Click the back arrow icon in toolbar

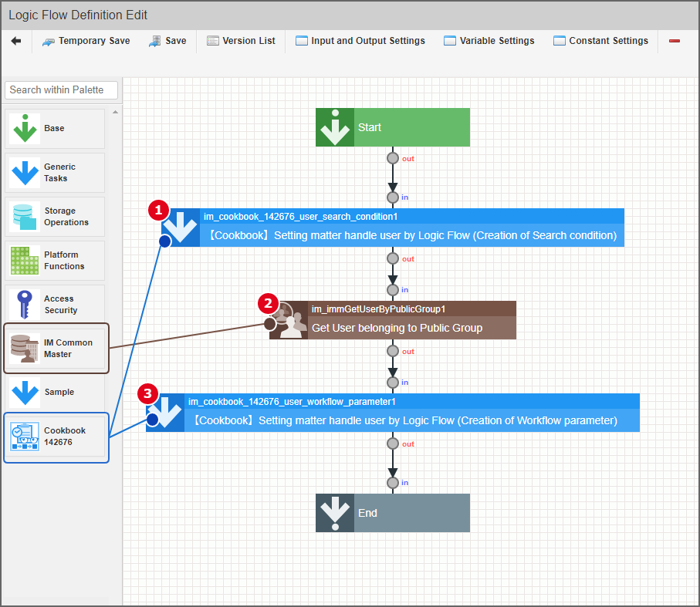pos(16,41)
